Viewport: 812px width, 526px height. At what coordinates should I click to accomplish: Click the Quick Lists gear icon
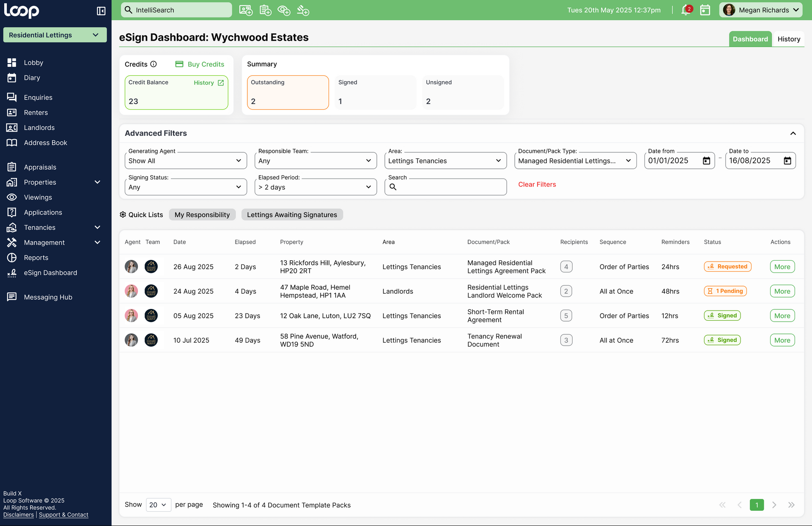(123, 215)
